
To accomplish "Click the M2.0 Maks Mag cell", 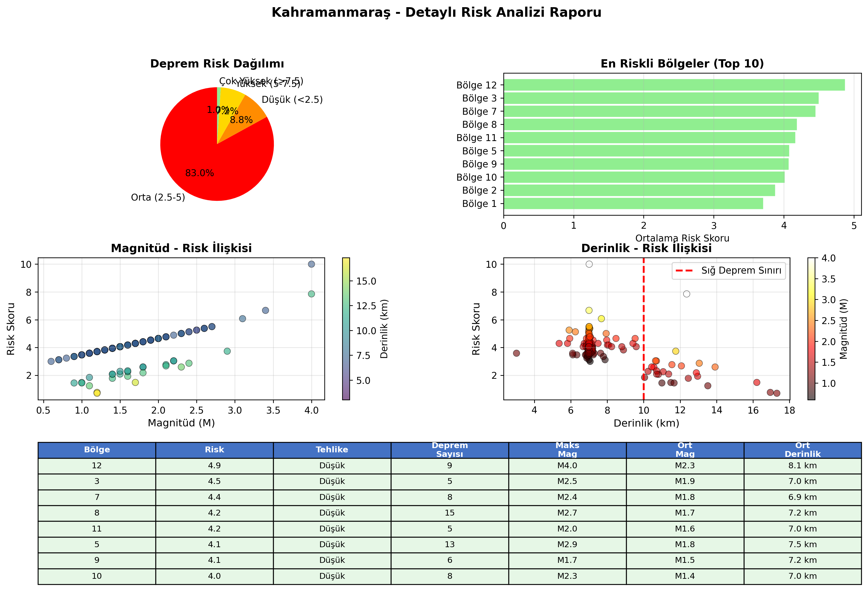I will [x=567, y=529].
